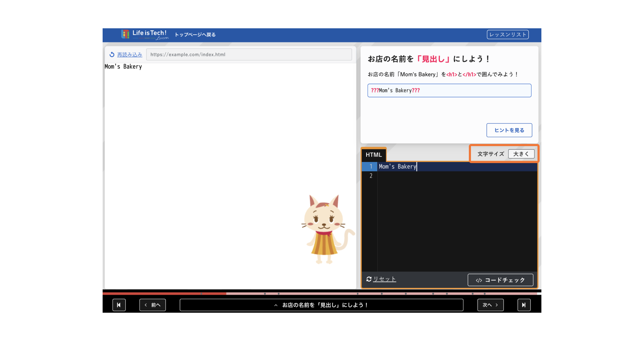Jump to first slide with skip-back icon

(x=119, y=305)
